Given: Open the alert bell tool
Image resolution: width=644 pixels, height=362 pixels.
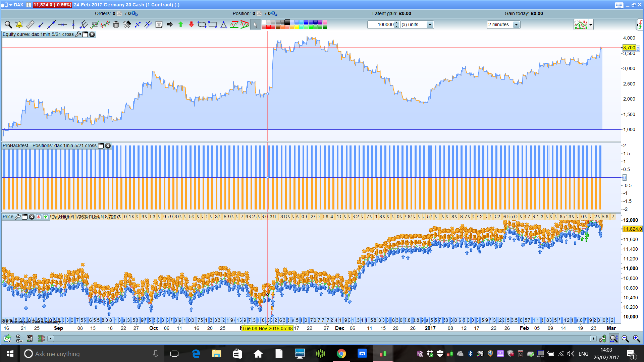Looking at the screenshot, I should [19, 24].
